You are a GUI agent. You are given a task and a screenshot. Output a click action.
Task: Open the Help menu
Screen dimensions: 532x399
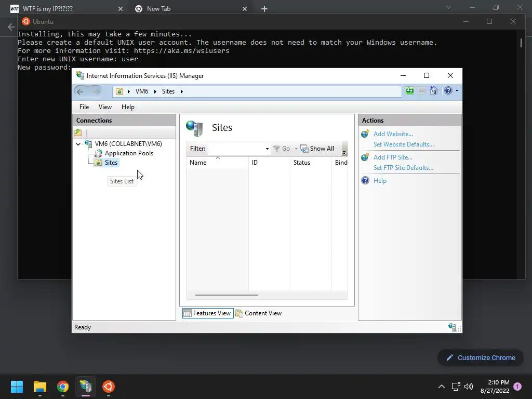128,107
